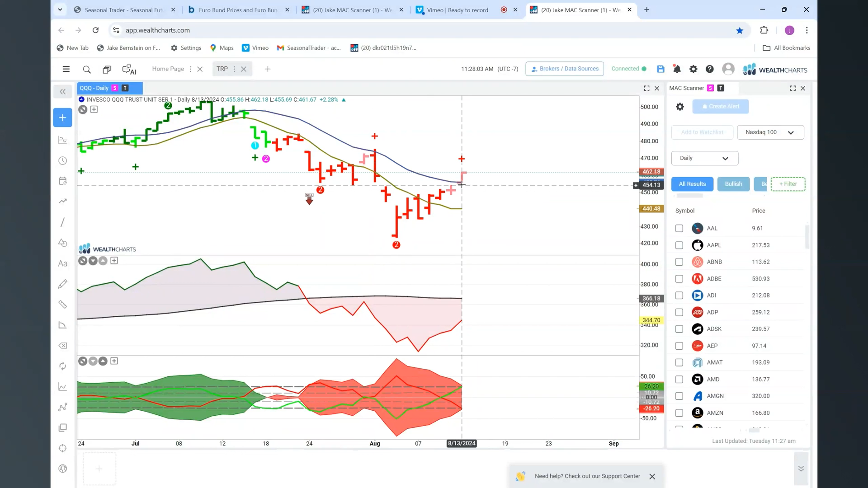Viewport: 868px width, 488px height.
Task: Open the symbol search magnifier
Action: pos(86,69)
